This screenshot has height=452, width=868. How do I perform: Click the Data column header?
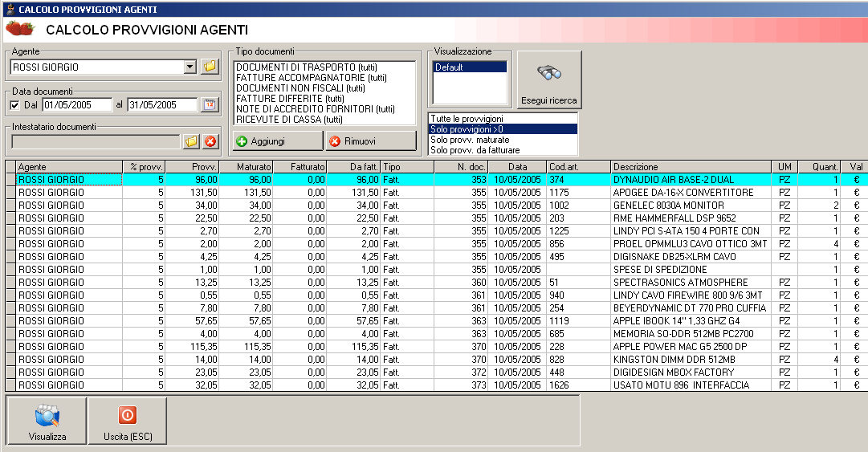pos(517,166)
